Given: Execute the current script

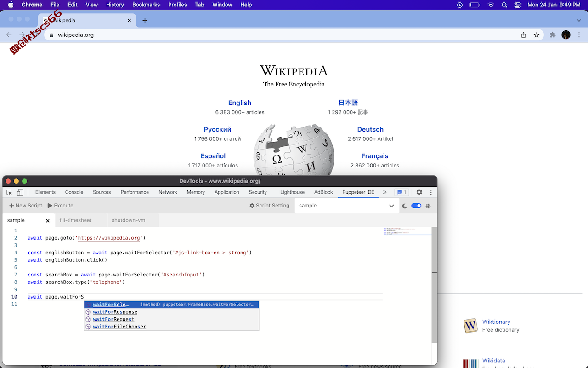Looking at the screenshot, I should [x=60, y=206].
